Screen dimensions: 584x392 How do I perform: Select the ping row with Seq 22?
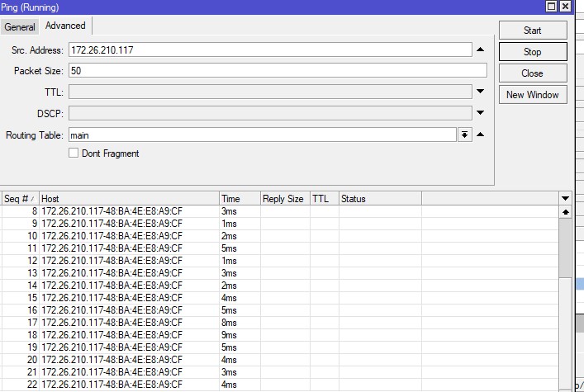pos(279,385)
